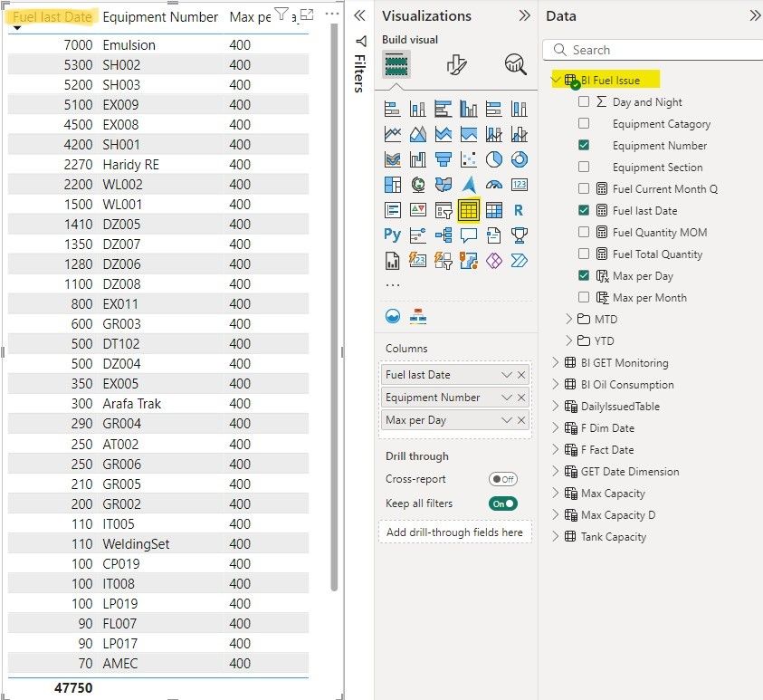Remove Fuel last Date from Columns well
This screenshot has width=763, height=700.
pos(521,375)
